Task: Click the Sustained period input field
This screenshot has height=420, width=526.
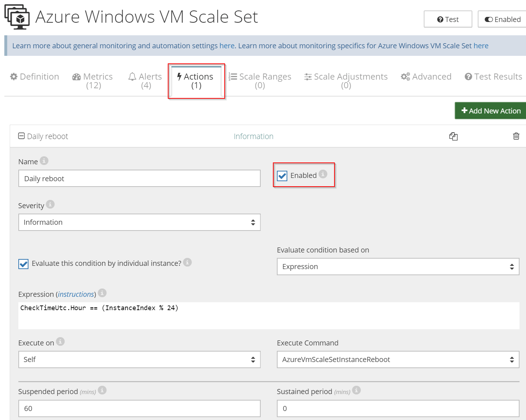Action: click(x=398, y=408)
